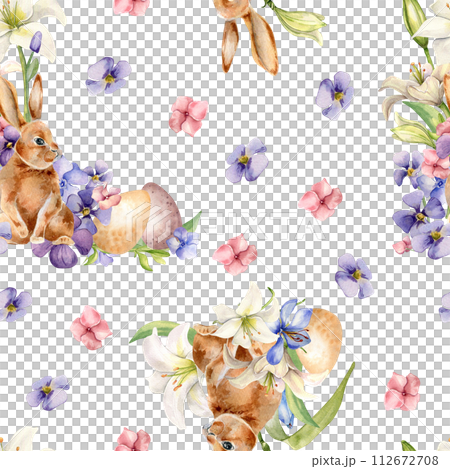Click the pixta.jp - 112672708 caption text
This screenshot has height=469, width=450.
click(375, 461)
